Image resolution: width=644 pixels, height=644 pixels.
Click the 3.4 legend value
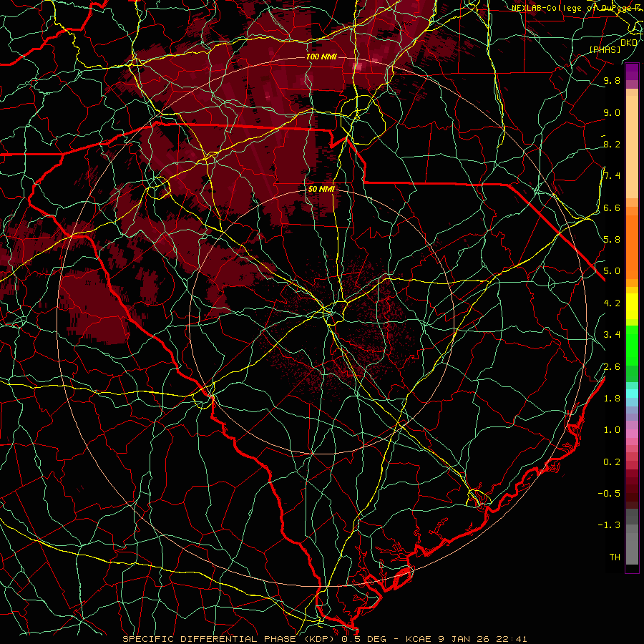[612, 335]
